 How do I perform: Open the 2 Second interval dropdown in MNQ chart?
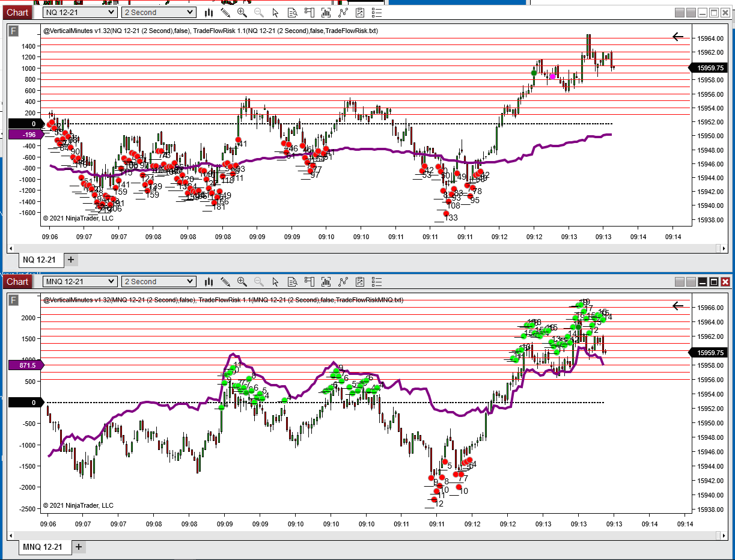(x=159, y=281)
